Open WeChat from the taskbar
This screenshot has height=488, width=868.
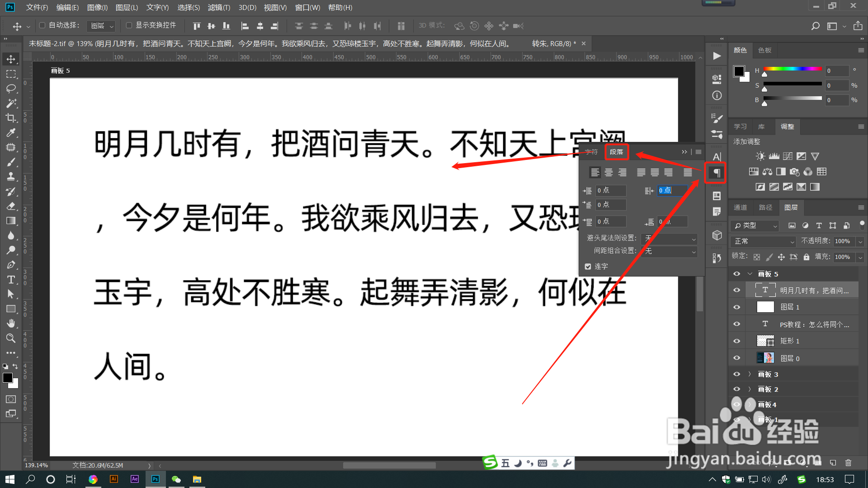pyautogui.click(x=176, y=479)
